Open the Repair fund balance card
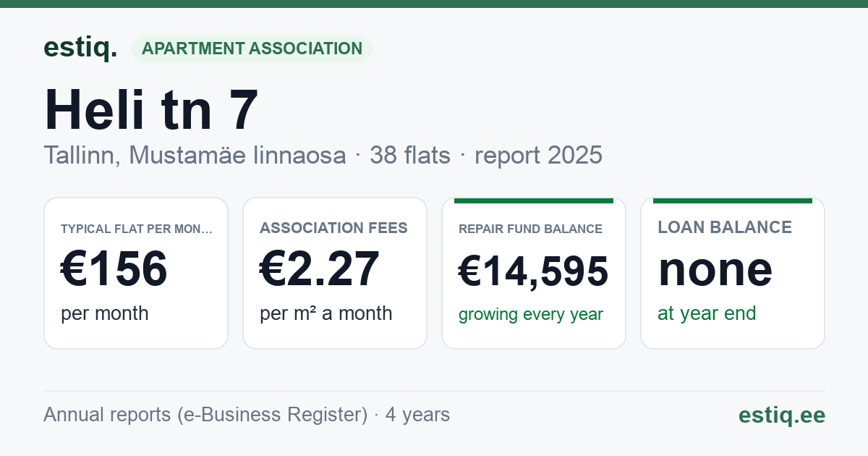 click(534, 273)
